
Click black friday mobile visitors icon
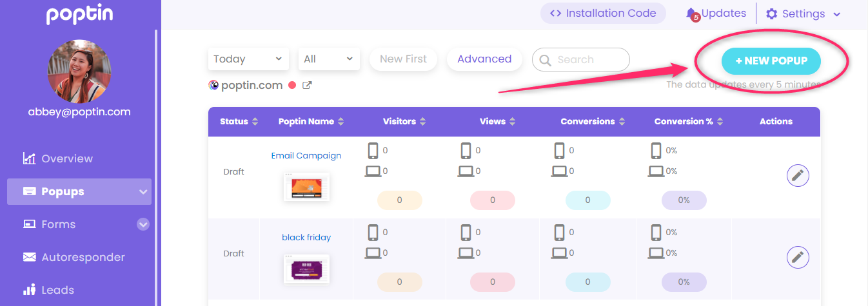[373, 233]
